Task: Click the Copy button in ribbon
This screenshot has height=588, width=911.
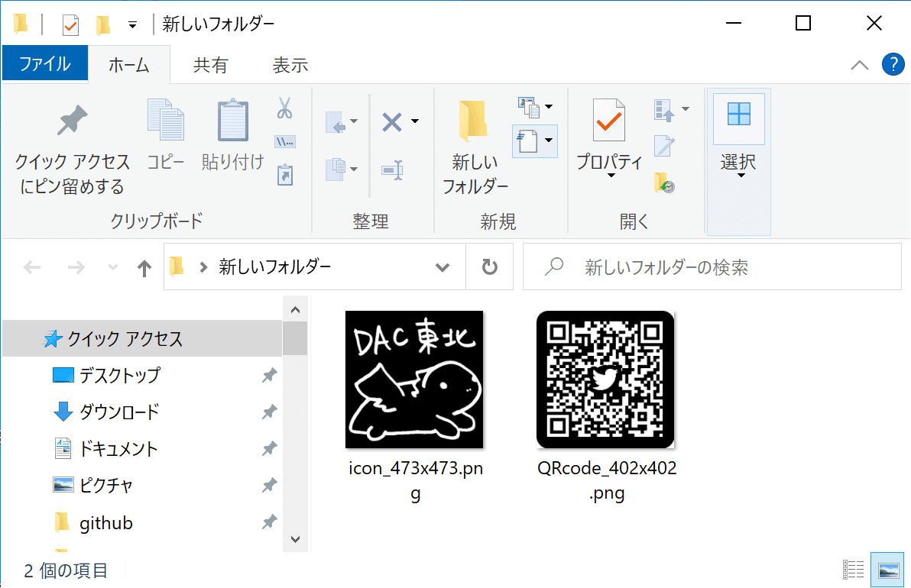Action: coord(166,134)
